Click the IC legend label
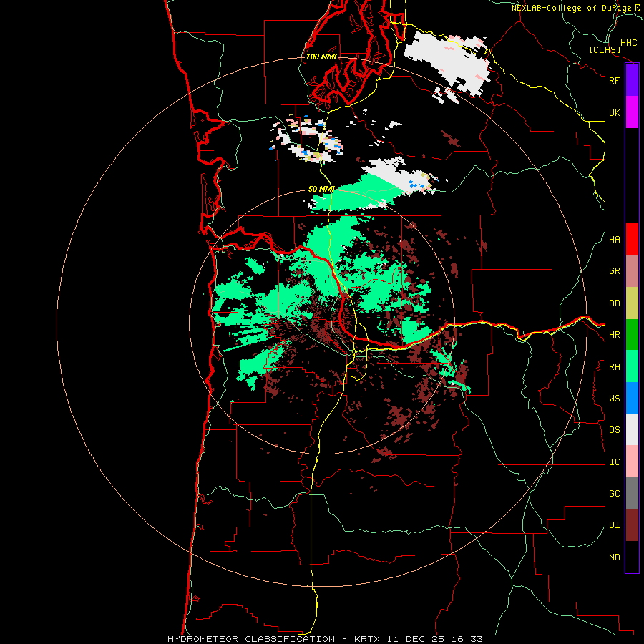Screen dimensions: 644x644 [614, 462]
